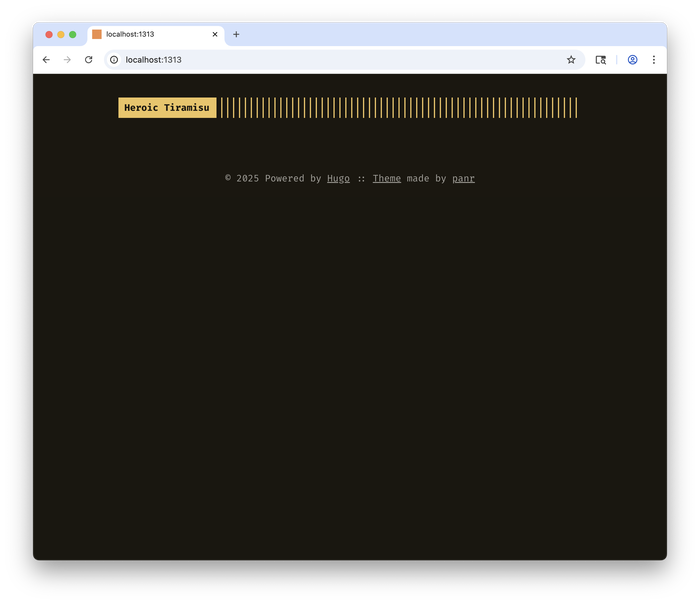The height and width of the screenshot is (604, 700).
Task: Open a new tab with plus button
Action: (x=236, y=34)
